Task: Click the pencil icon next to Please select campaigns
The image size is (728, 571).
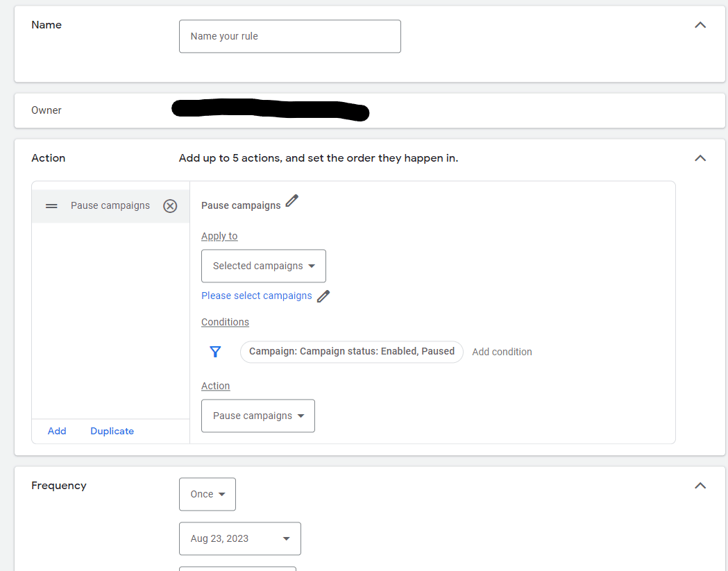Action: 323,296
